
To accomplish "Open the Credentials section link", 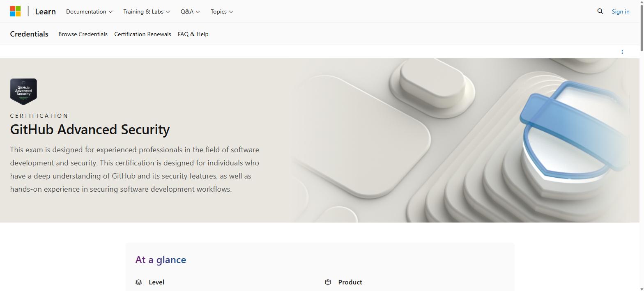I will (29, 34).
